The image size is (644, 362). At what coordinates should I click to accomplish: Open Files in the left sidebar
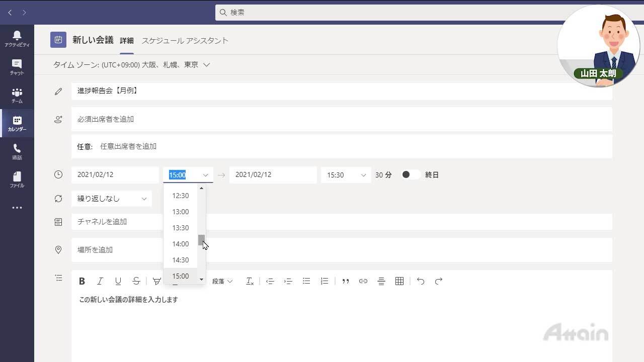pyautogui.click(x=17, y=179)
